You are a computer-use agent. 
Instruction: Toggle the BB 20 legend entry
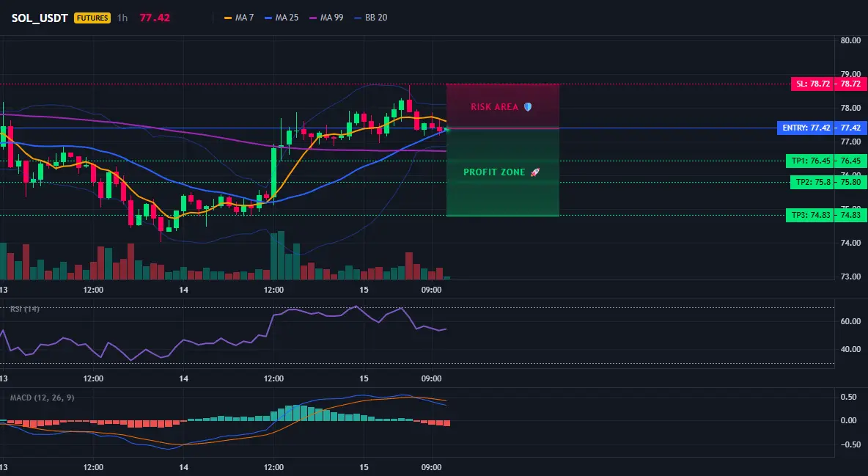(x=370, y=18)
